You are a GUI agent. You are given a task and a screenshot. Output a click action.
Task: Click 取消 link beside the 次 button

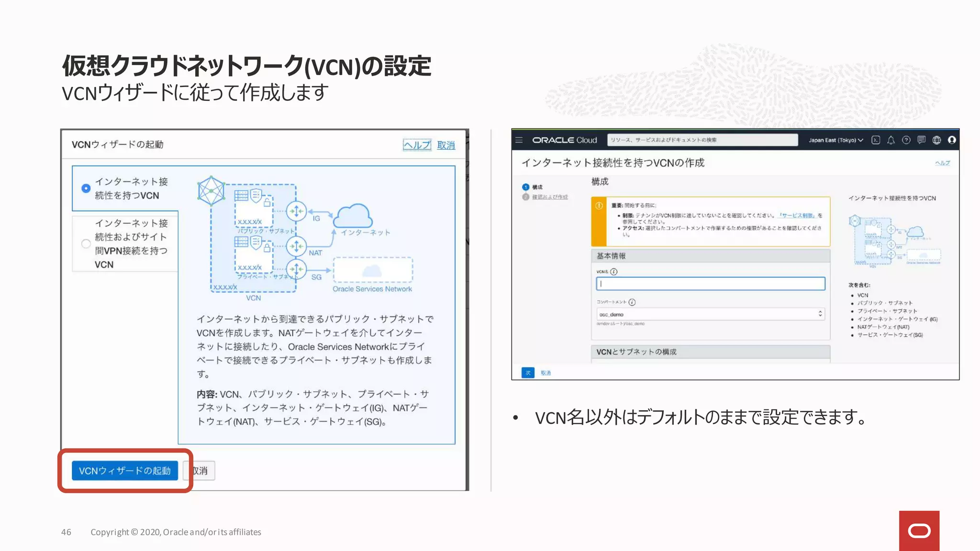(546, 373)
